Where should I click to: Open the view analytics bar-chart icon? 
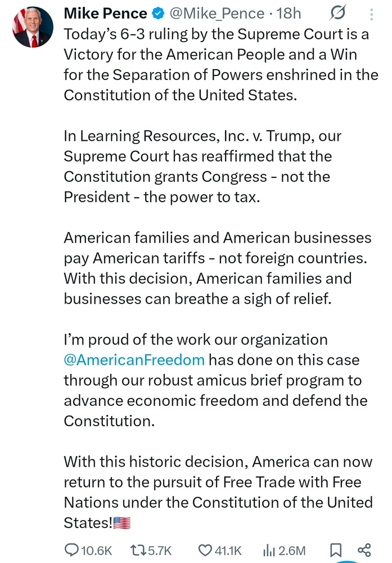(268, 549)
